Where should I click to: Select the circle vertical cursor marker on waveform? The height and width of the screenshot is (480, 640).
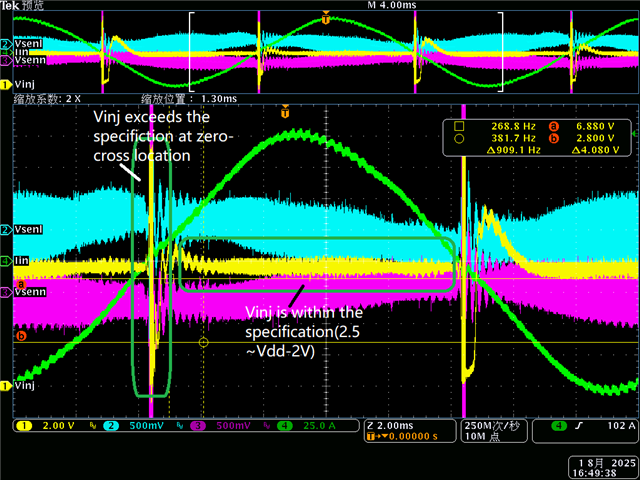(203, 342)
